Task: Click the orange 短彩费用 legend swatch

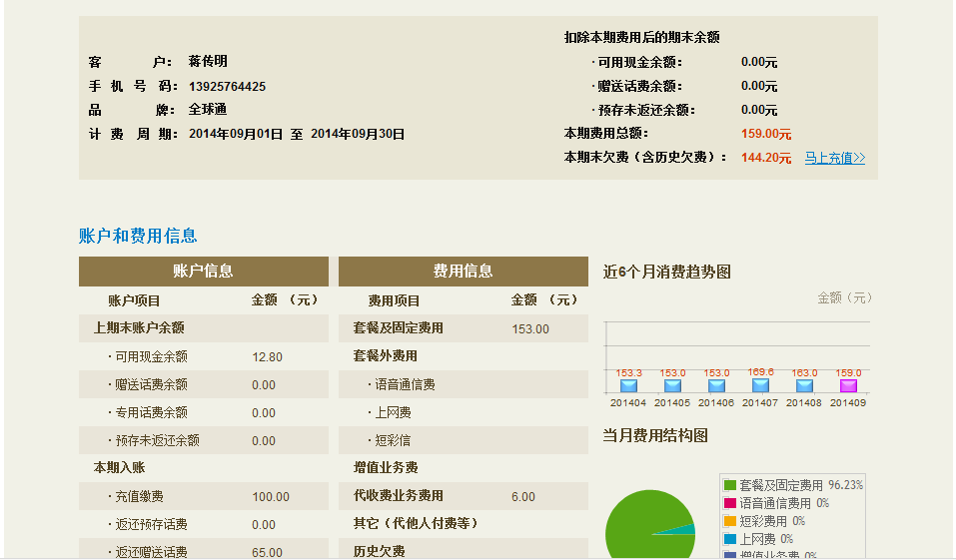Action: 730,521
